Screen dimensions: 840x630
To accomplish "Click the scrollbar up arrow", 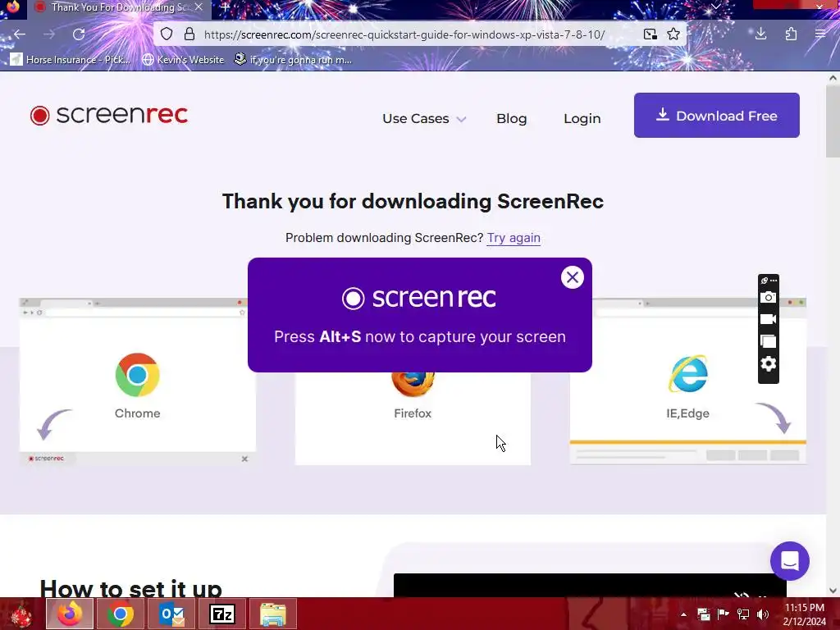I will (x=833, y=78).
